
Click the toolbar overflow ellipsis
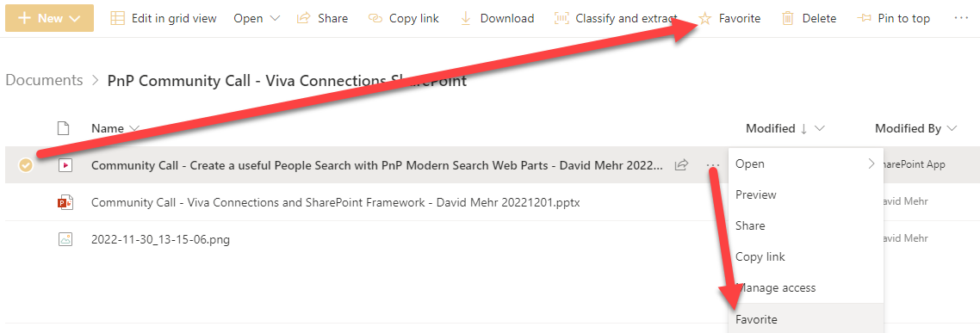pos(961,19)
